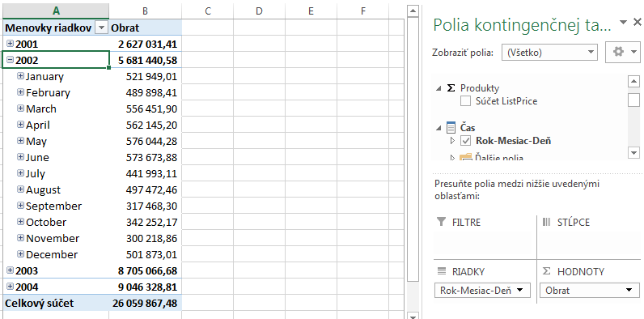This screenshot has width=644, height=319.
Task: Expand the Rok-Mesiac-Deň hierarchy triangle
Action: (452, 141)
